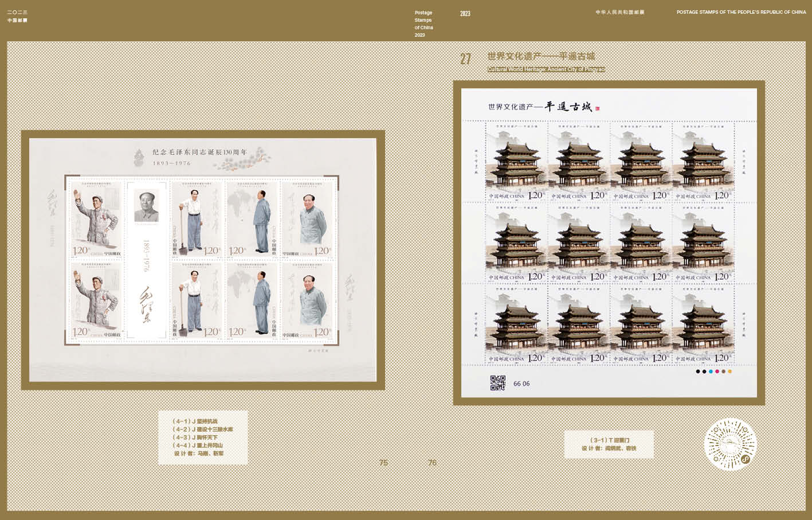Image resolution: width=812 pixels, height=520 pixels.
Task: Click the bottom-right pagoda stamp in the Pingyao sheet
Action: pyautogui.click(x=703, y=324)
